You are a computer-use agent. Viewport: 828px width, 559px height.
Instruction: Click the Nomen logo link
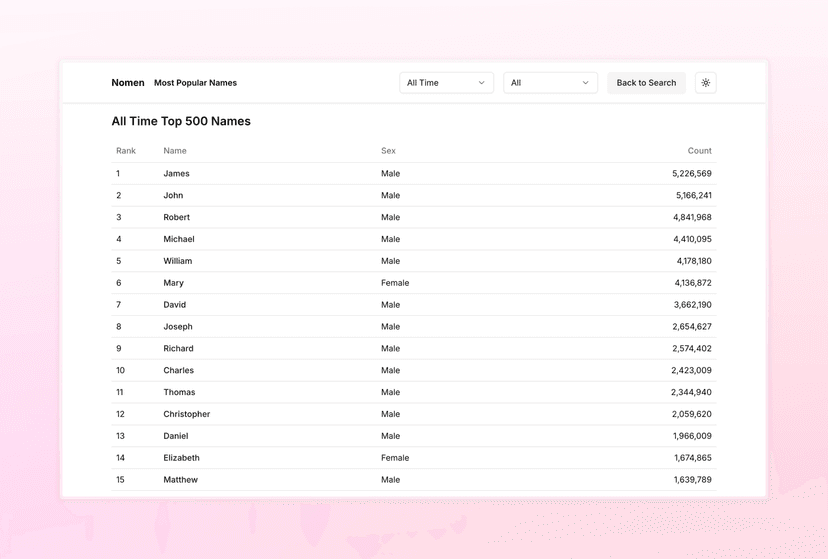point(128,83)
